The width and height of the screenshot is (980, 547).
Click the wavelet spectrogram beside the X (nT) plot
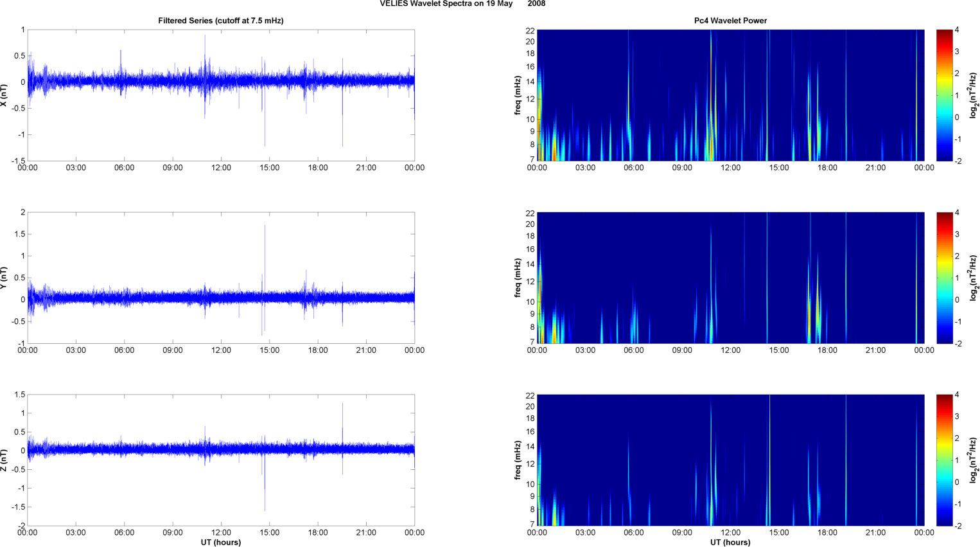730,95
